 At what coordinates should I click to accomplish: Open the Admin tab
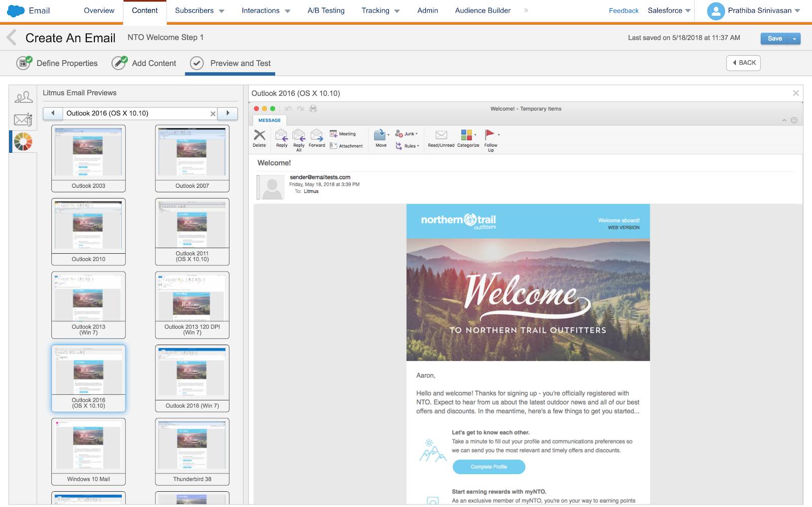[x=428, y=11]
